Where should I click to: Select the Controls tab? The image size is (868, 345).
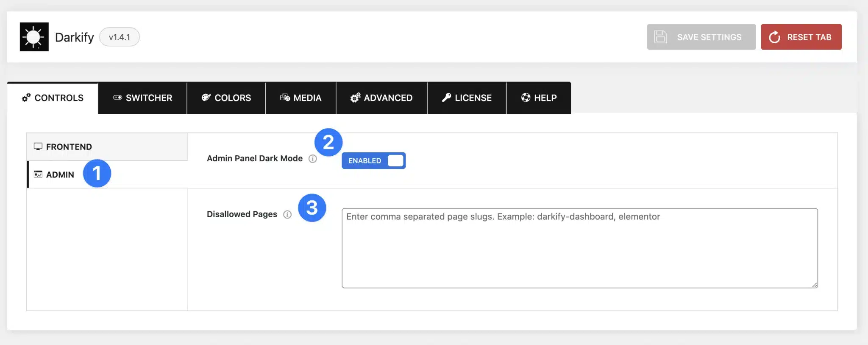tap(53, 98)
